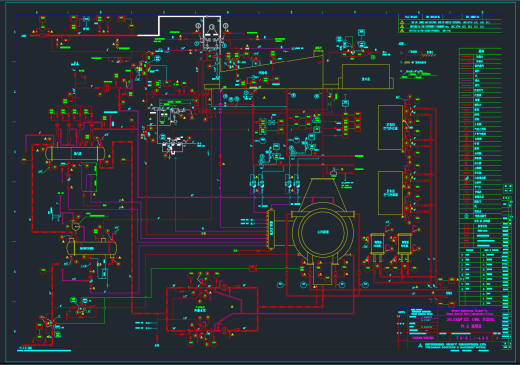This screenshot has height=365, width=520.
Task: Click the triangular company logo in title block
Action: (420, 346)
